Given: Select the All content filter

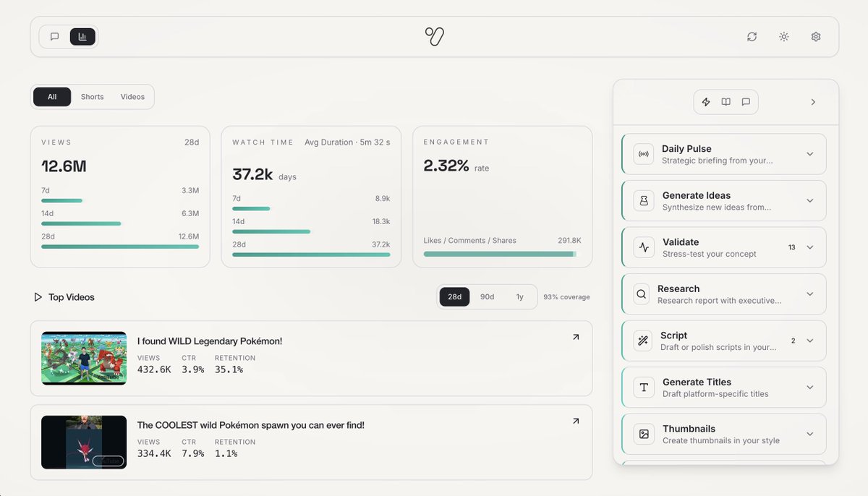Looking at the screenshot, I should [52, 97].
